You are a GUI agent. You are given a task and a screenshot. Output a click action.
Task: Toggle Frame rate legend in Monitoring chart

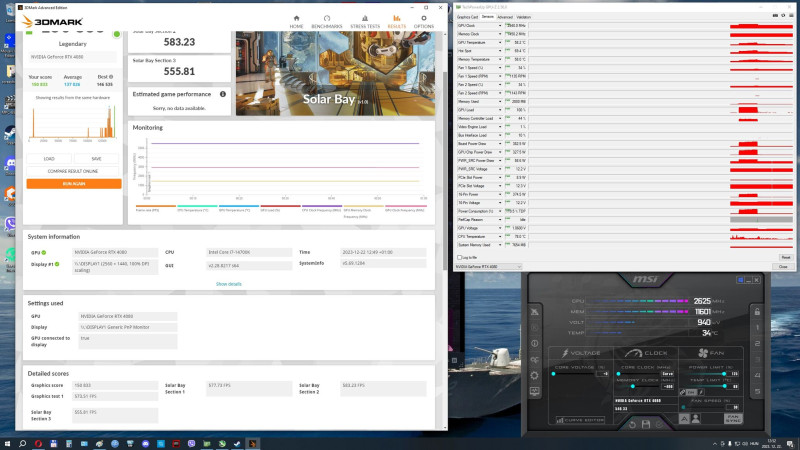(156, 208)
